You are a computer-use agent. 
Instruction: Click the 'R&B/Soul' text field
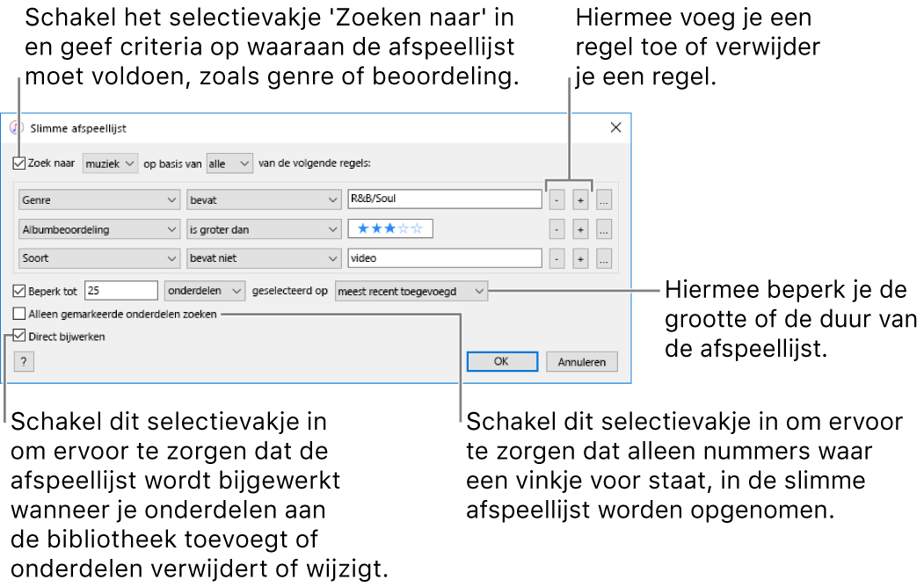pos(444,199)
